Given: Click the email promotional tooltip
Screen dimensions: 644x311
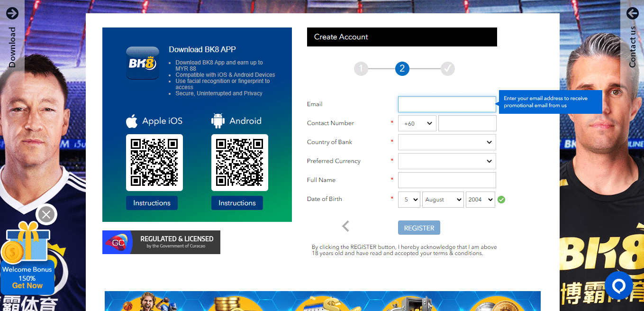Looking at the screenshot, I should coord(550,102).
